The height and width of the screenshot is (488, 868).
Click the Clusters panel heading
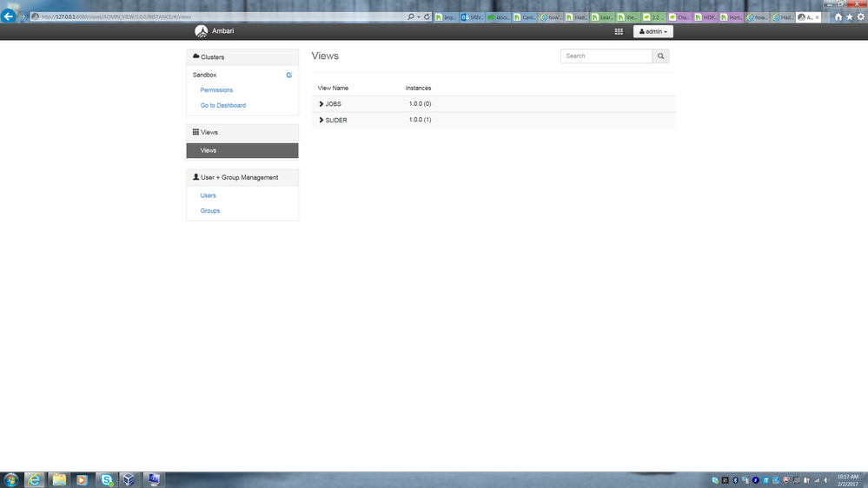coord(242,57)
